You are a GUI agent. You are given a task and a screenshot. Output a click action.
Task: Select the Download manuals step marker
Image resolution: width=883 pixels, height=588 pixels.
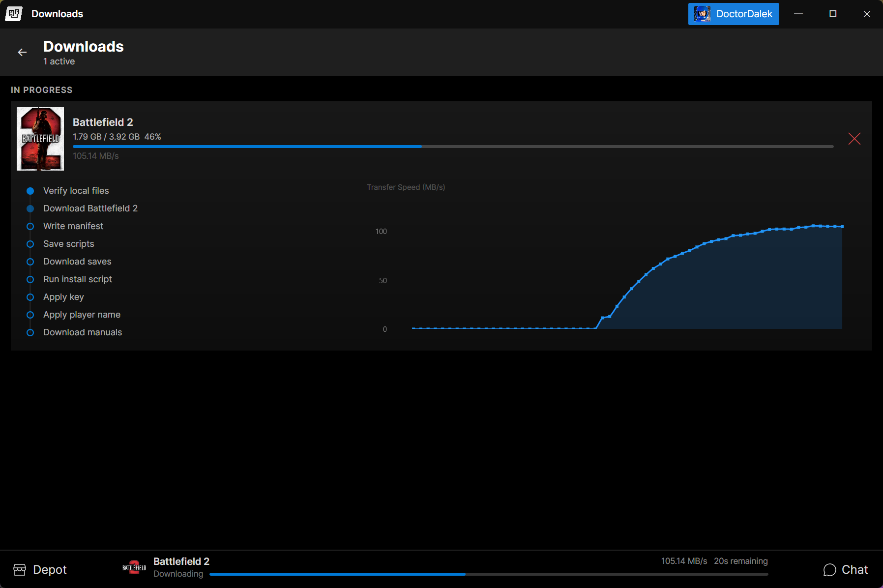coord(30,332)
